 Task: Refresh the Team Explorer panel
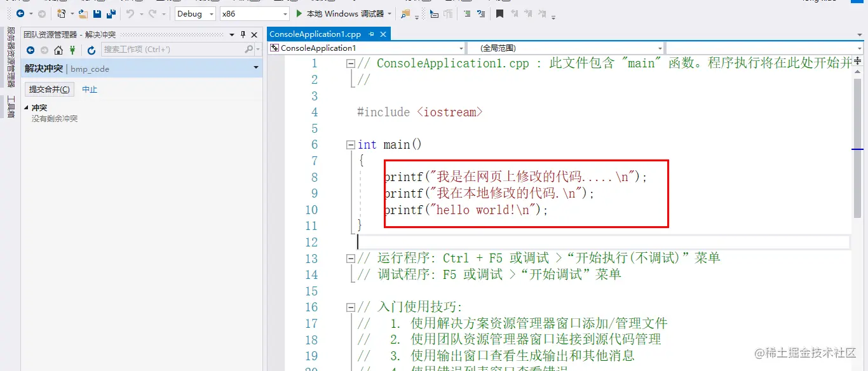92,50
